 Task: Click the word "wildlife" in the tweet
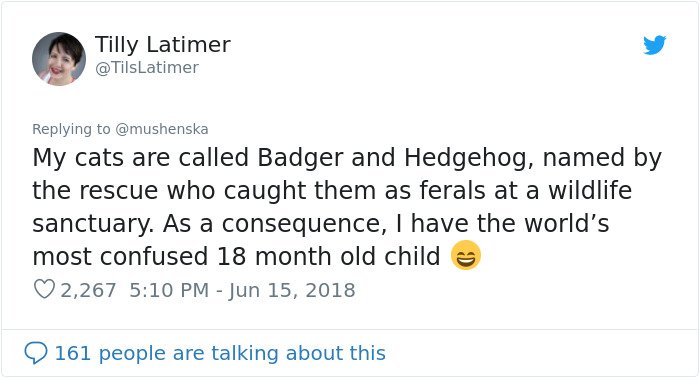click(590, 190)
